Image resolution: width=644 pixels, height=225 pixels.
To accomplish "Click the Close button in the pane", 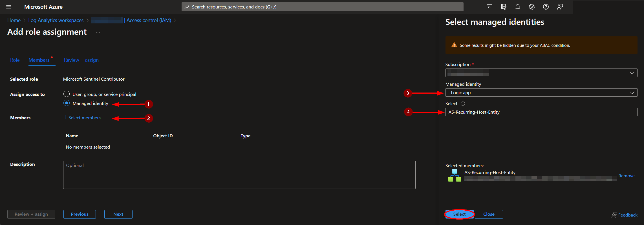I will pos(489,214).
